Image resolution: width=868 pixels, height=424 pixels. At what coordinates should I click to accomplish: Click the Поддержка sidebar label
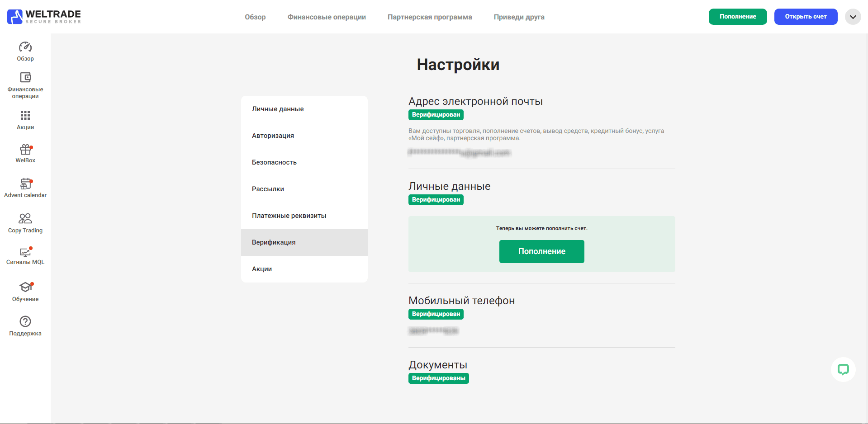point(25,334)
